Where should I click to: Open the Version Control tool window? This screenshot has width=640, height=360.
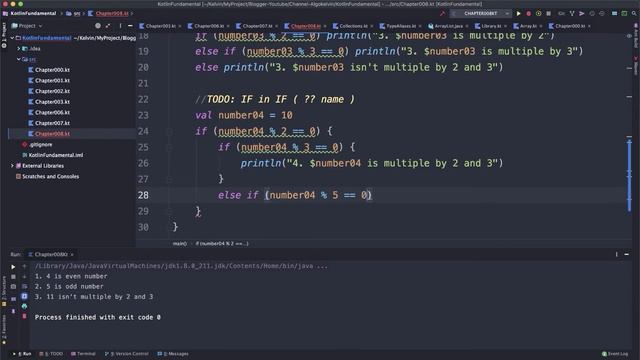(x=127, y=354)
